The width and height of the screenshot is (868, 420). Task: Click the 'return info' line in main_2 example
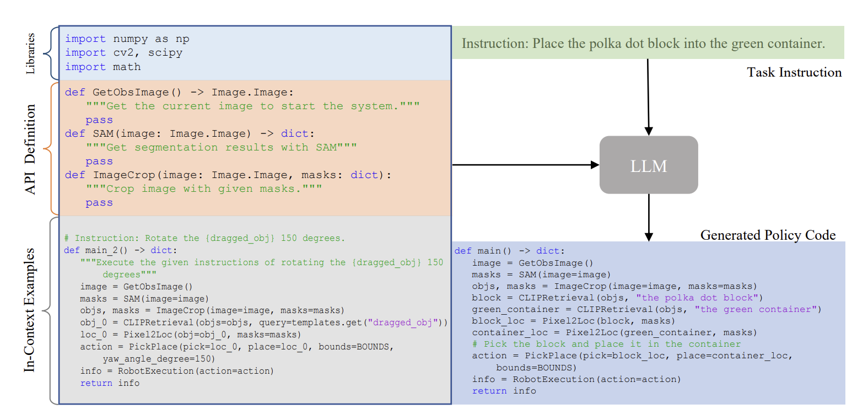click(110, 383)
